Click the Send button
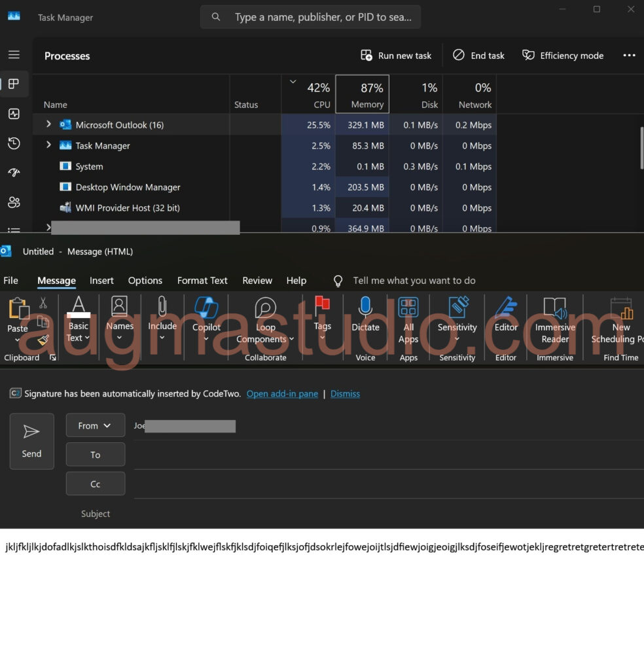The width and height of the screenshot is (644, 670). pos(31,441)
